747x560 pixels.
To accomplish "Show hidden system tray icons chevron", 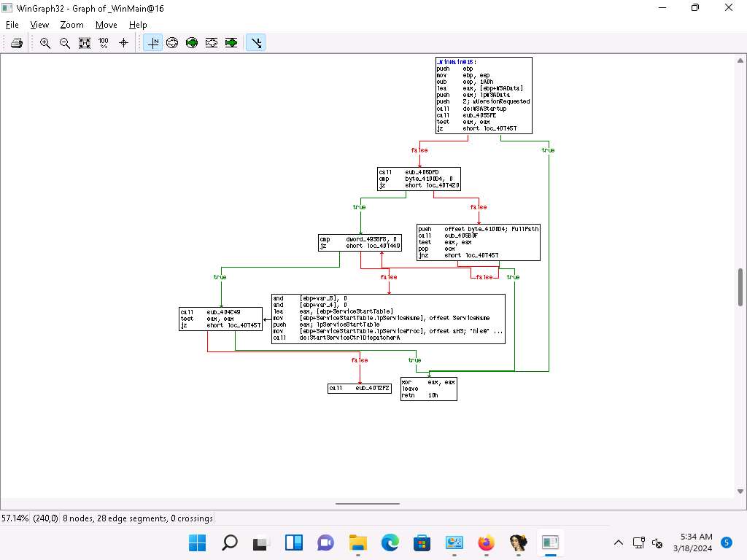I will tap(618, 542).
